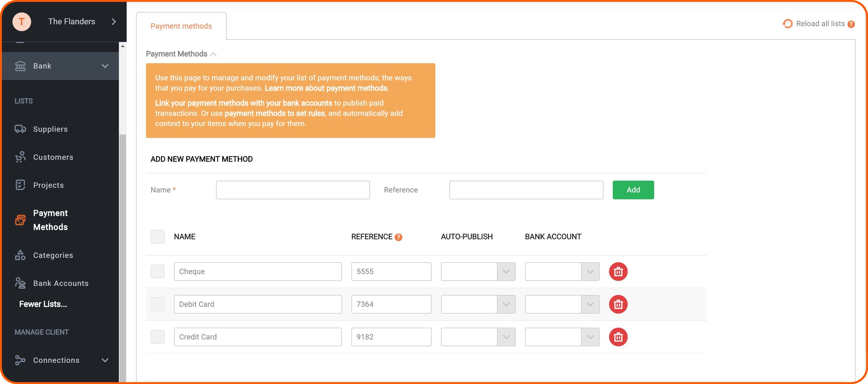Toggle the Debit Card payment method checkbox
Image resolution: width=868 pixels, height=384 pixels.
tap(157, 304)
